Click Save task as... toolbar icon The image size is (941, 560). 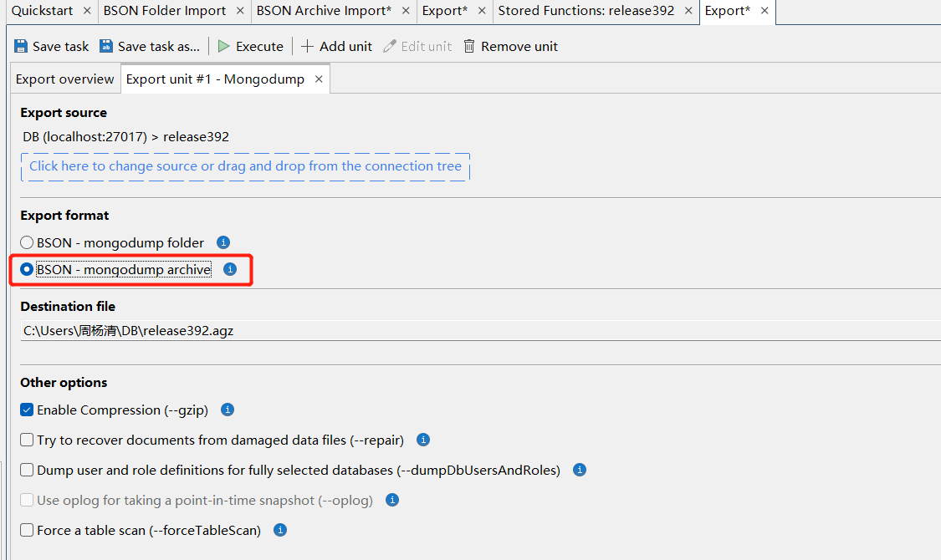pos(106,47)
